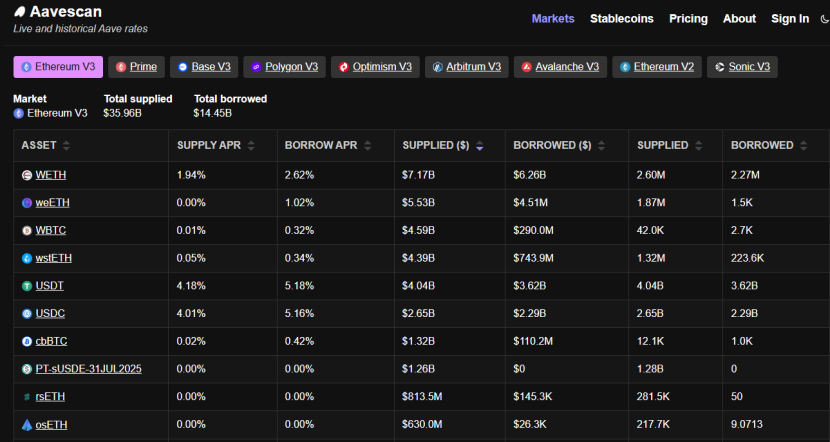The width and height of the screenshot is (830, 442).
Task: Click the USDT token icon
Action: [x=27, y=286]
